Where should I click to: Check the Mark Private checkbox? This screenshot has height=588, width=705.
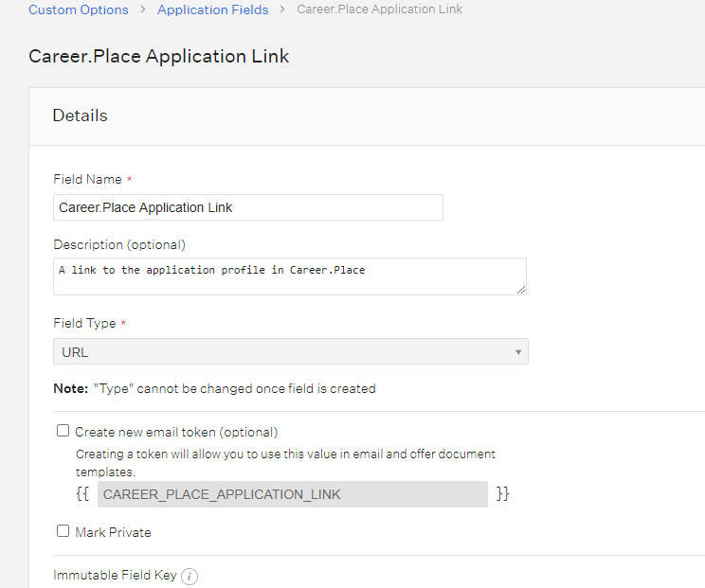(x=63, y=531)
